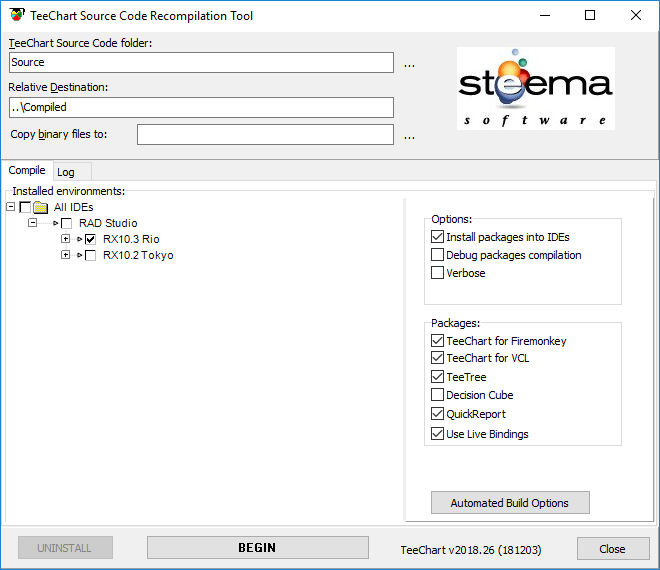The width and height of the screenshot is (660, 570).
Task: Expand the RX10.2 Tokyo tree node
Action: [x=65, y=255]
